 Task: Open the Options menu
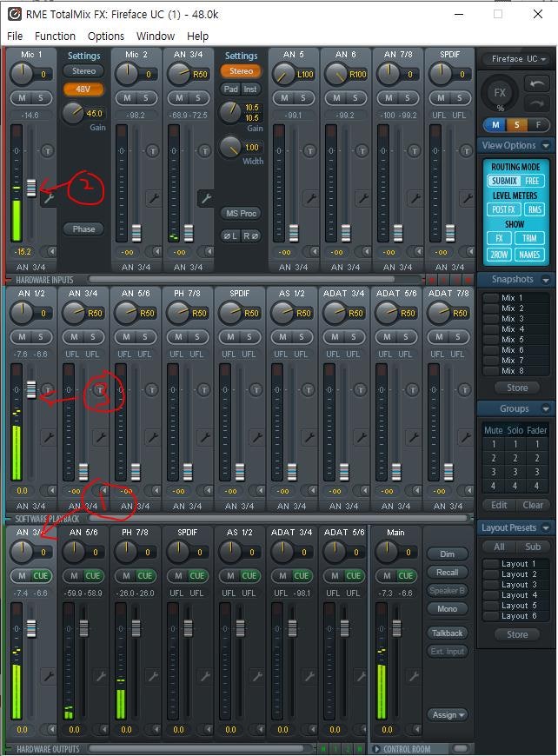[106, 36]
